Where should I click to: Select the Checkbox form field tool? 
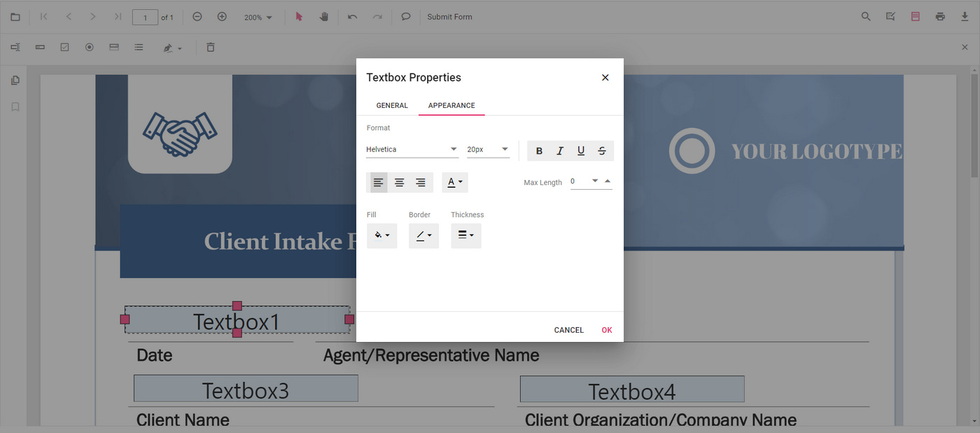(64, 47)
